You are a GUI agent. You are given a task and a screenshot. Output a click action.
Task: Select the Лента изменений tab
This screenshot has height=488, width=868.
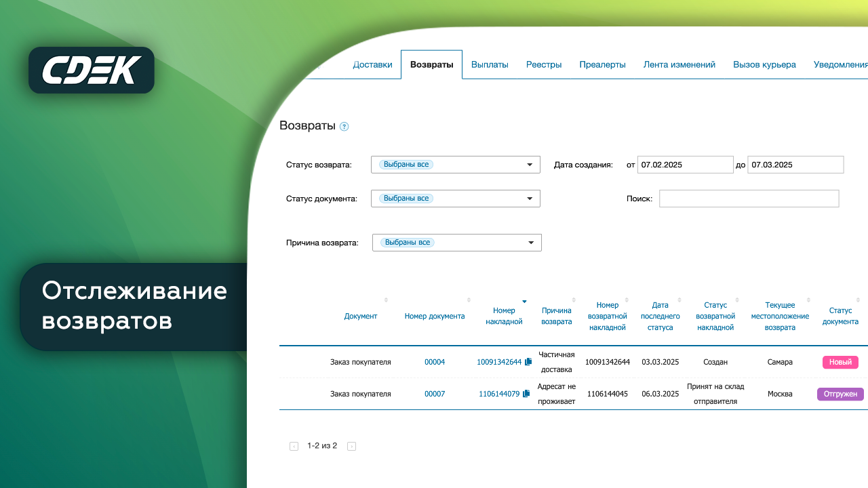679,65
